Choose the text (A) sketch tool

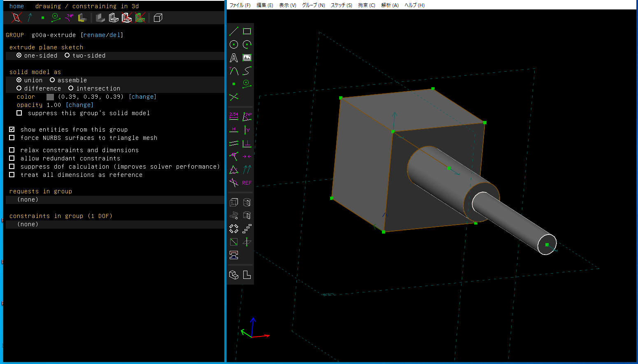234,58
